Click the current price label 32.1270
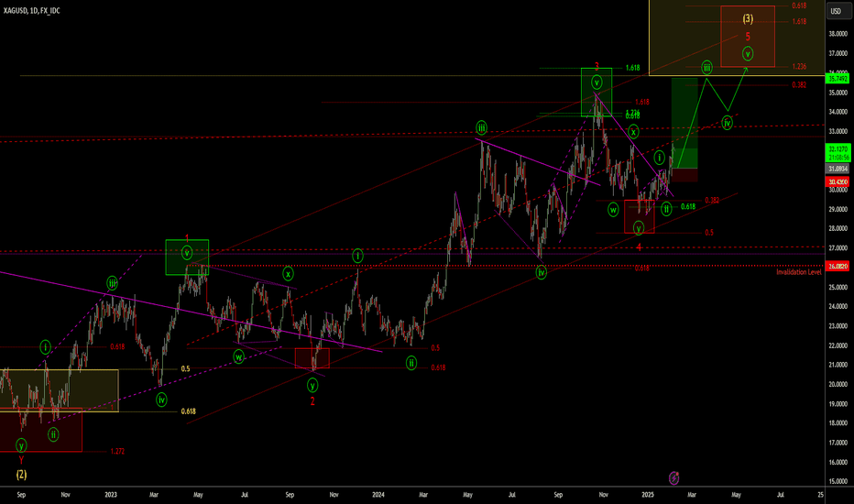 click(x=838, y=148)
